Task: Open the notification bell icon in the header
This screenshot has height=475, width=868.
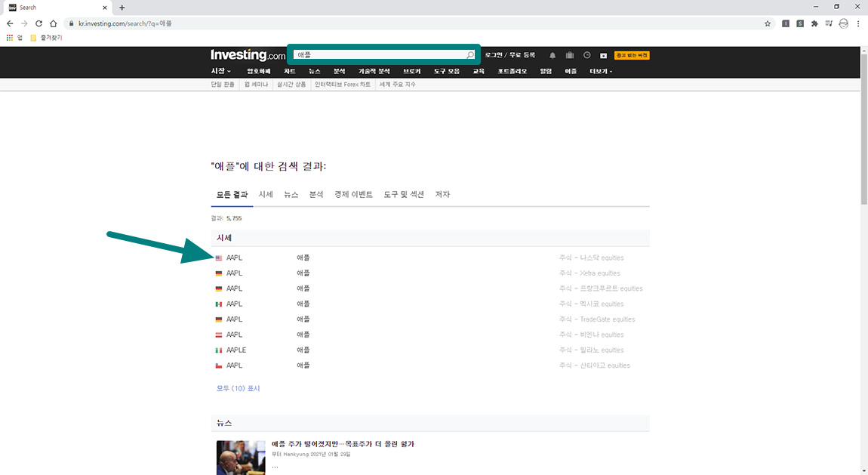Action: pos(553,55)
